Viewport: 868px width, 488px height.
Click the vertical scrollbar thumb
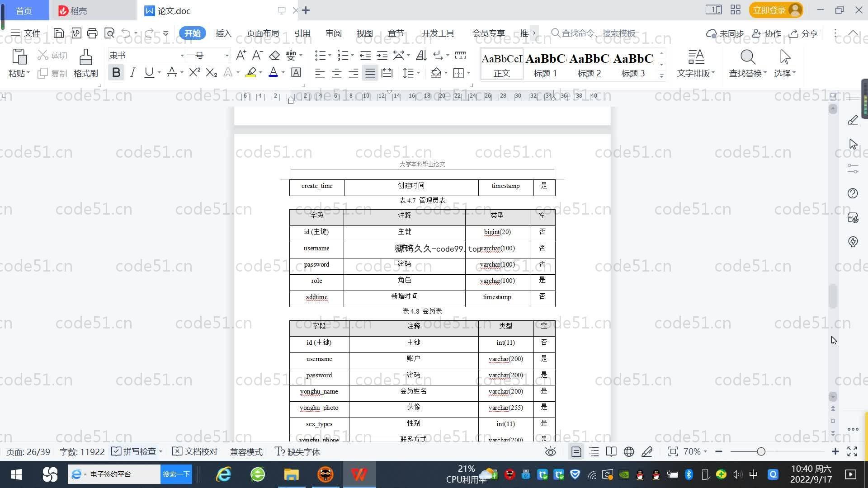pyautogui.click(x=833, y=296)
